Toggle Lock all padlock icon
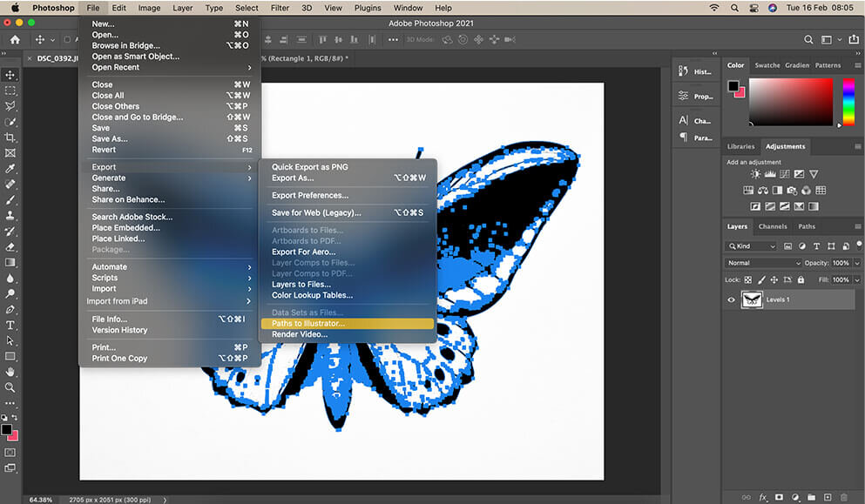865x504 pixels. coord(801,280)
